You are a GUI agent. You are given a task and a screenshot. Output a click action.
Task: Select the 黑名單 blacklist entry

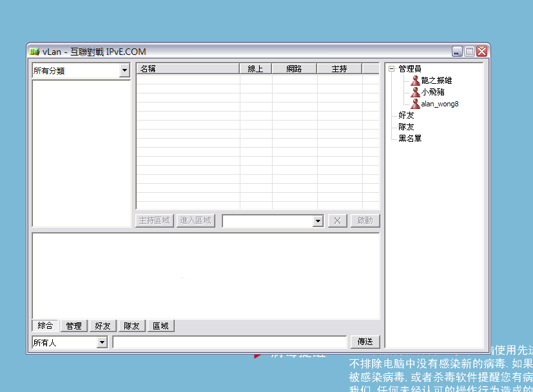tap(411, 137)
